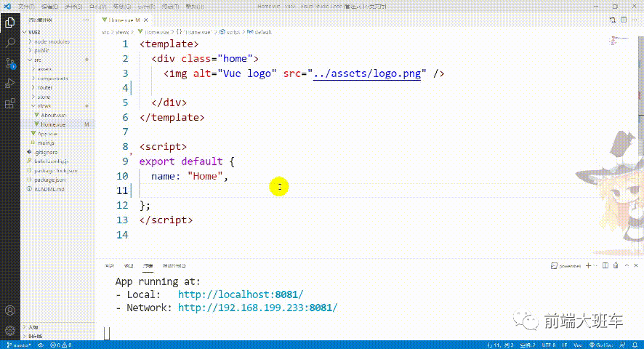Maximize the terminal panel with chevron up
Screen dimensions: 644x349
click(627, 265)
